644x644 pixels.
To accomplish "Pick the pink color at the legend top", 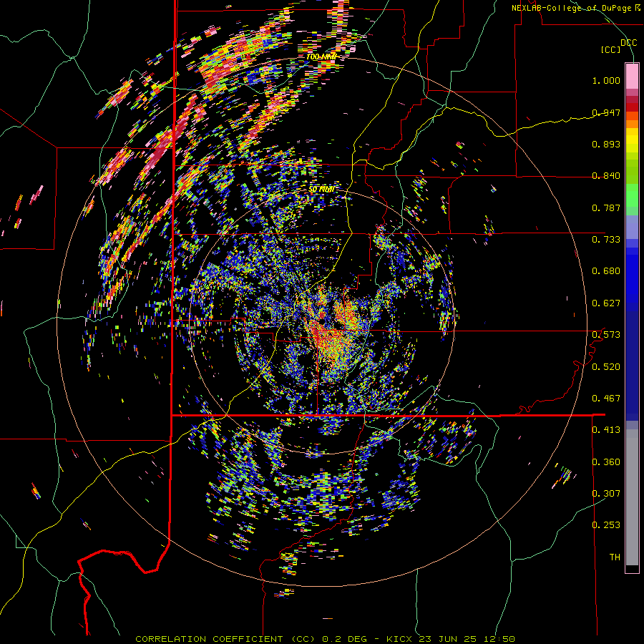I will [632, 77].
